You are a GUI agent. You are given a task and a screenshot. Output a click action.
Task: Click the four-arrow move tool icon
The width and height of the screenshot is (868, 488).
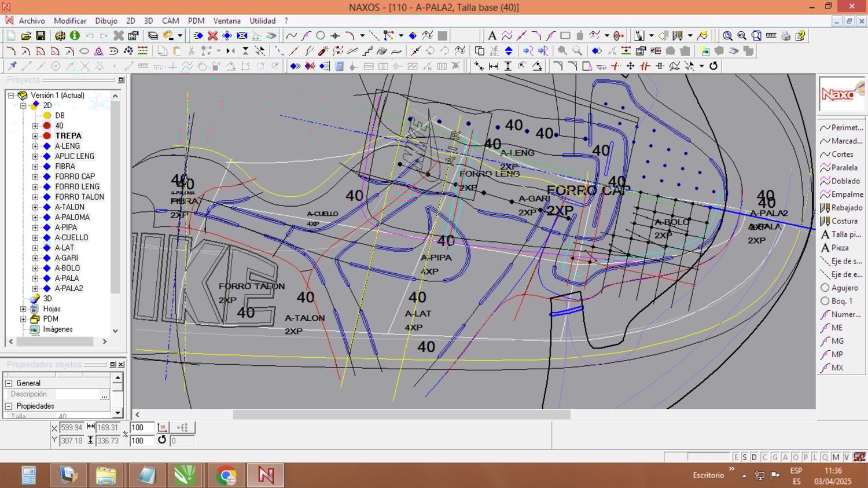[x=630, y=66]
